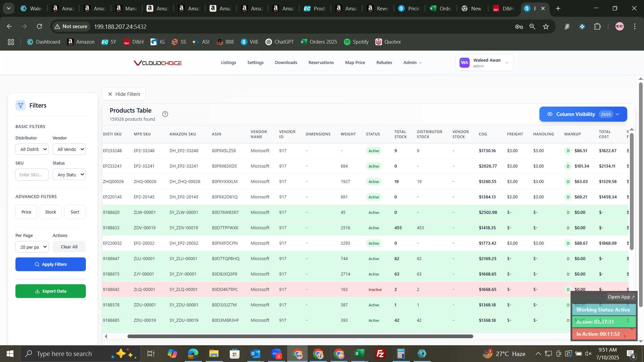
Task: Open Excel from the taskbar
Action: click(x=360, y=354)
